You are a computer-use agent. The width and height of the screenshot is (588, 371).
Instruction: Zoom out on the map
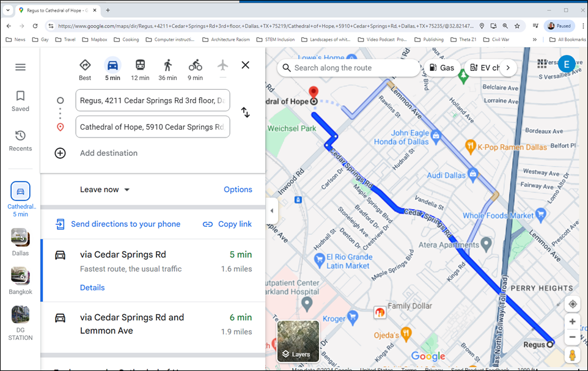click(572, 337)
